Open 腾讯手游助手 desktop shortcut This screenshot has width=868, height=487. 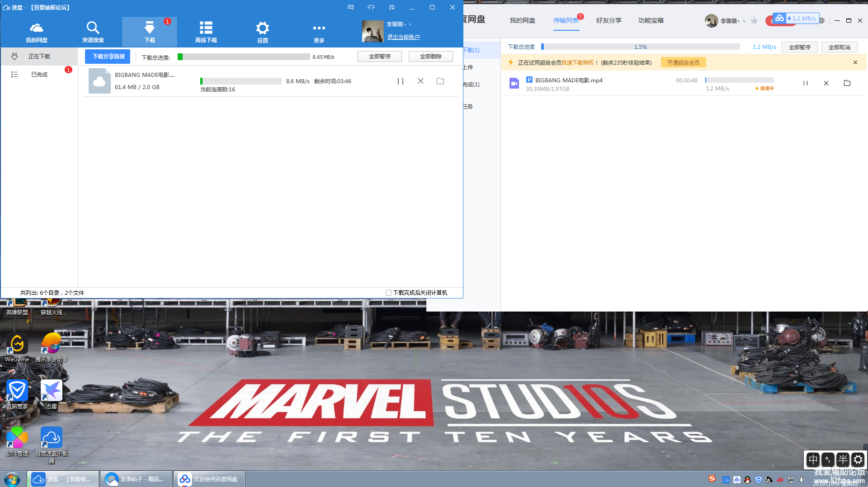point(52,348)
